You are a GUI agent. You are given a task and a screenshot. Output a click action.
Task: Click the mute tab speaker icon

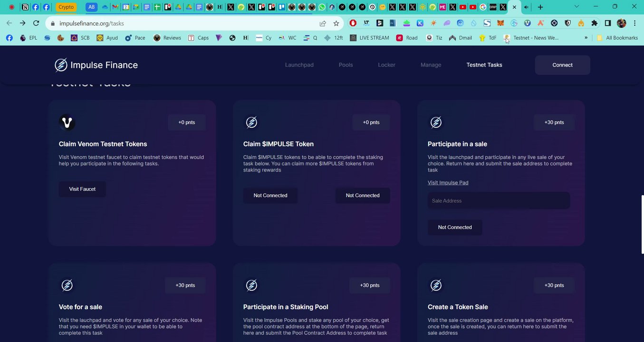[527, 7]
